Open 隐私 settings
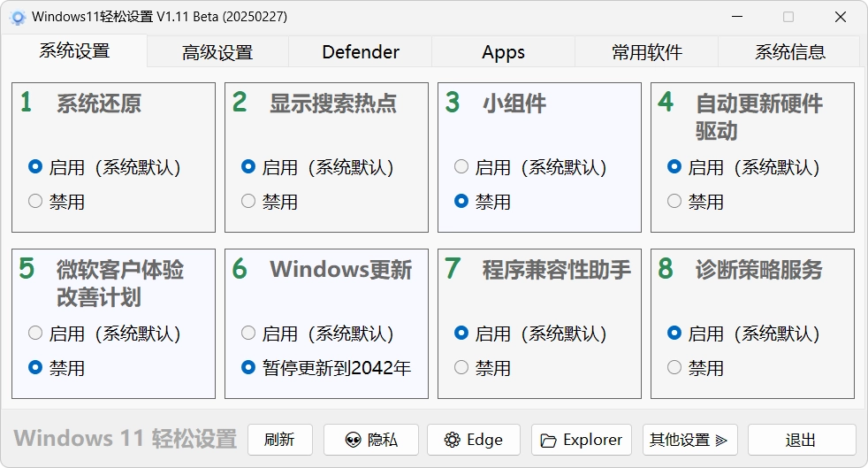868x468 pixels. pos(371,440)
